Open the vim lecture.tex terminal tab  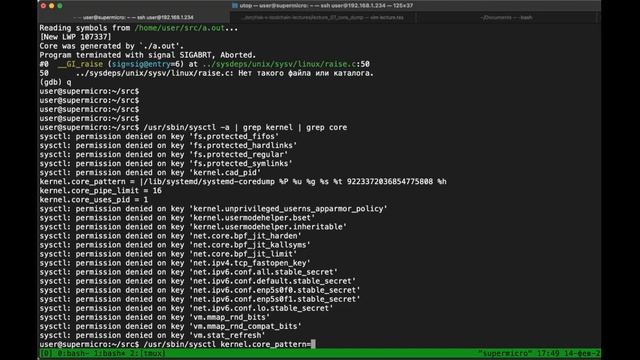click(x=322, y=18)
